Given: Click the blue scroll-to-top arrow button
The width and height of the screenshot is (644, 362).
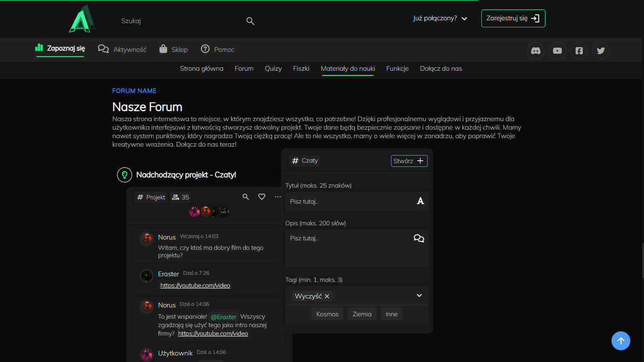Looking at the screenshot, I should [620, 341].
